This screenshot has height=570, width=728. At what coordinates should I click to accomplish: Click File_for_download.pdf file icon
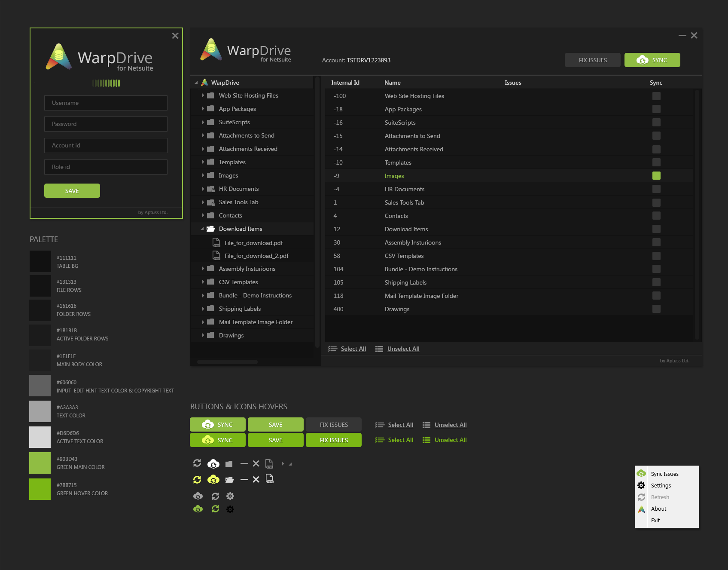[216, 243]
